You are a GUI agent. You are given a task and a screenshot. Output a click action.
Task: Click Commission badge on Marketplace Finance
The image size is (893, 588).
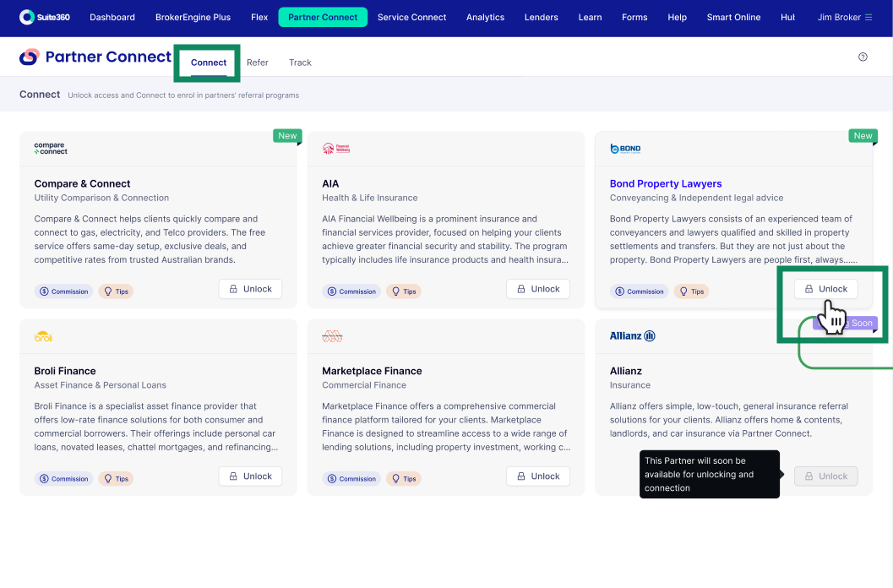point(351,479)
